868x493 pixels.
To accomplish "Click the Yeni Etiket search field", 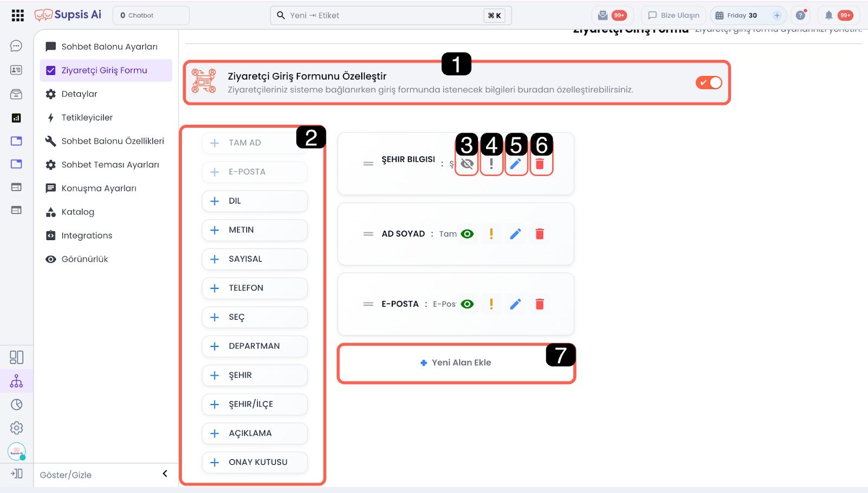I will point(380,15).
